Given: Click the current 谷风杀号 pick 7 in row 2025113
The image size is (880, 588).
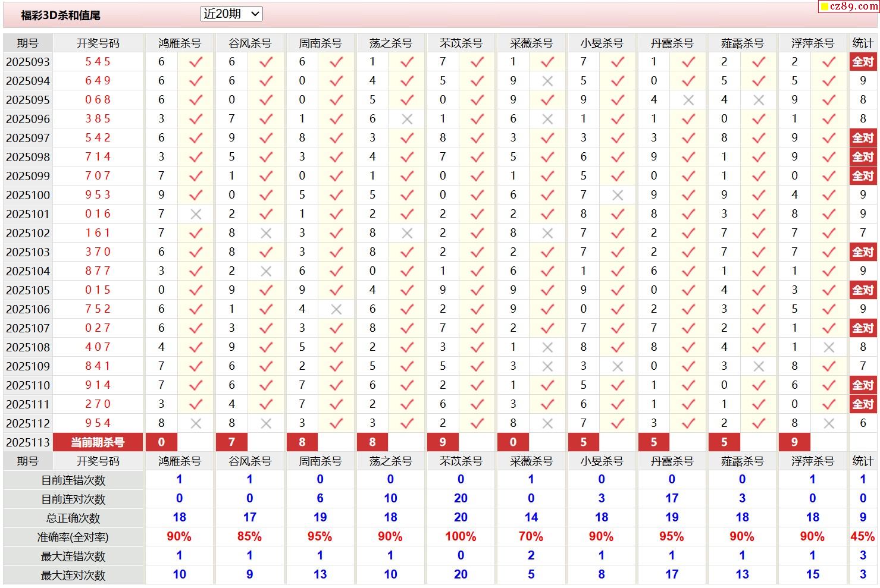Looking at the screenshot, I should tap(231, 442).
